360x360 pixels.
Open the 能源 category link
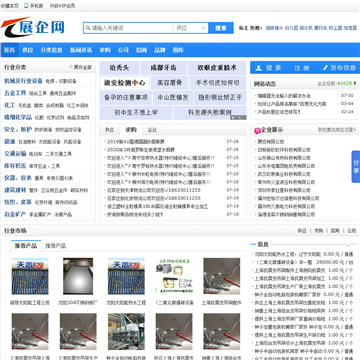tap(9, 141)
